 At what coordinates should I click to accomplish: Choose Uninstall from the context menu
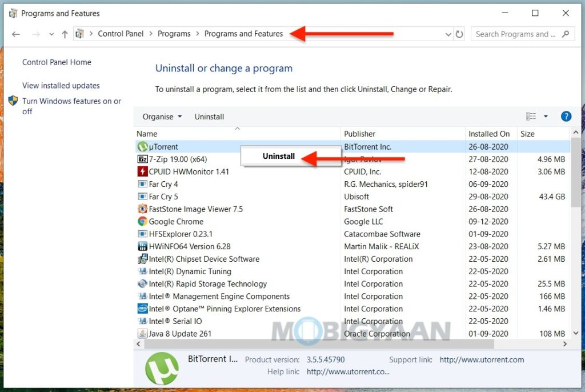pos(278,155)
